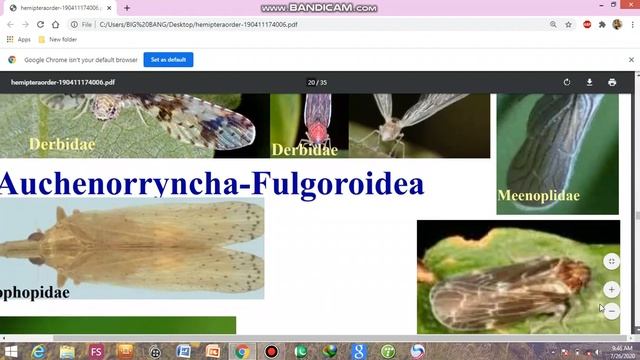Viewport: 640px width, 360px height.
Task: Click the page number field showing 20
Action: pos(311,82)
